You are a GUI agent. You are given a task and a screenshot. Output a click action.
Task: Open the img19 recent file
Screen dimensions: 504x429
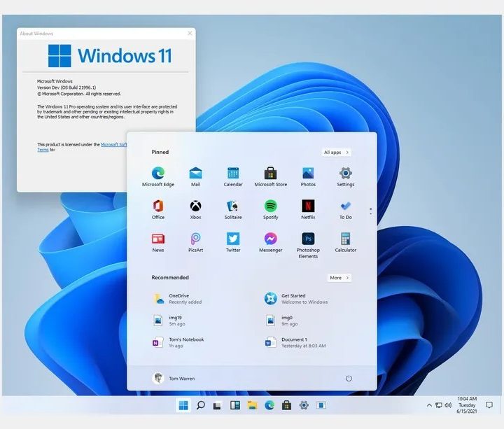pyautogui.click(x=169, y=321)
